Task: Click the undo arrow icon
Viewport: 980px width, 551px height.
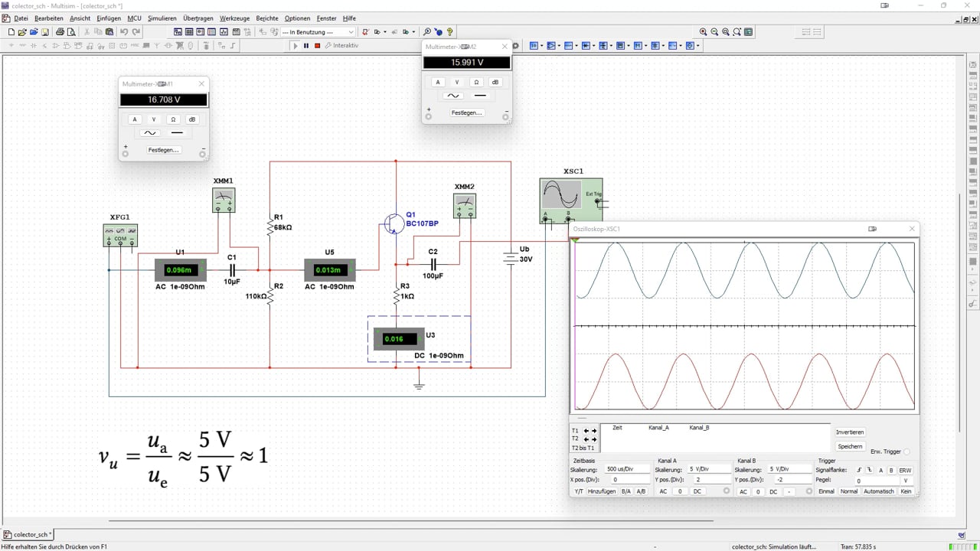Action: tap(124, 32)
